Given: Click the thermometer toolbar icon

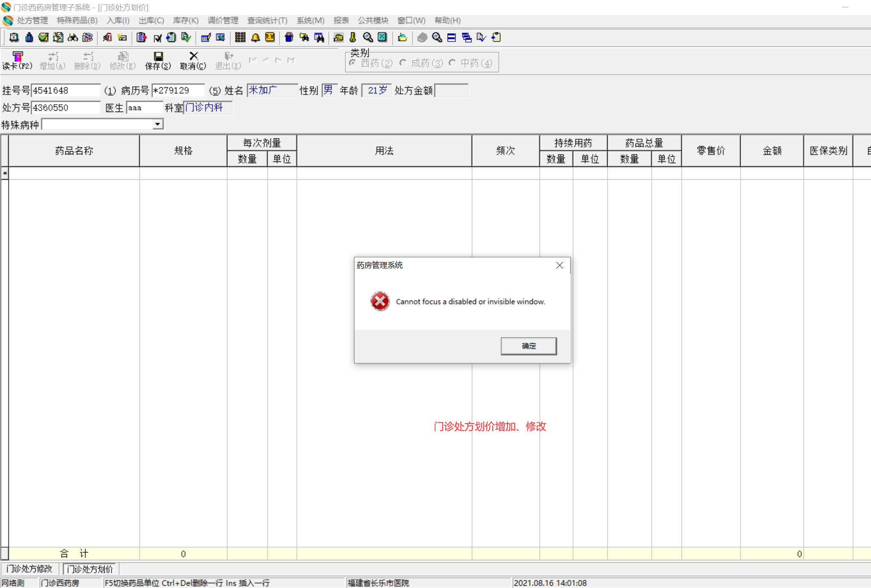Looking at the screenshot, I should [353, 37].
